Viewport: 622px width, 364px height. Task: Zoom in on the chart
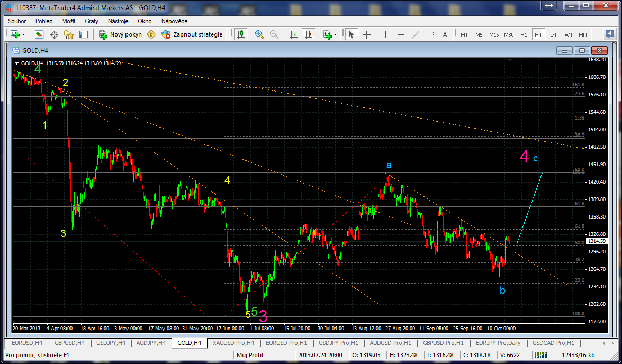[259, 34]
